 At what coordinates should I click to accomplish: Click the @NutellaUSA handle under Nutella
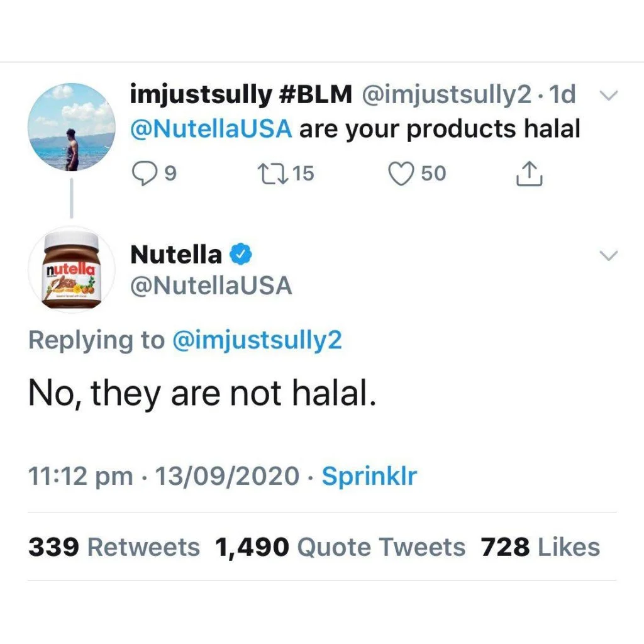[x=211, y=286]
